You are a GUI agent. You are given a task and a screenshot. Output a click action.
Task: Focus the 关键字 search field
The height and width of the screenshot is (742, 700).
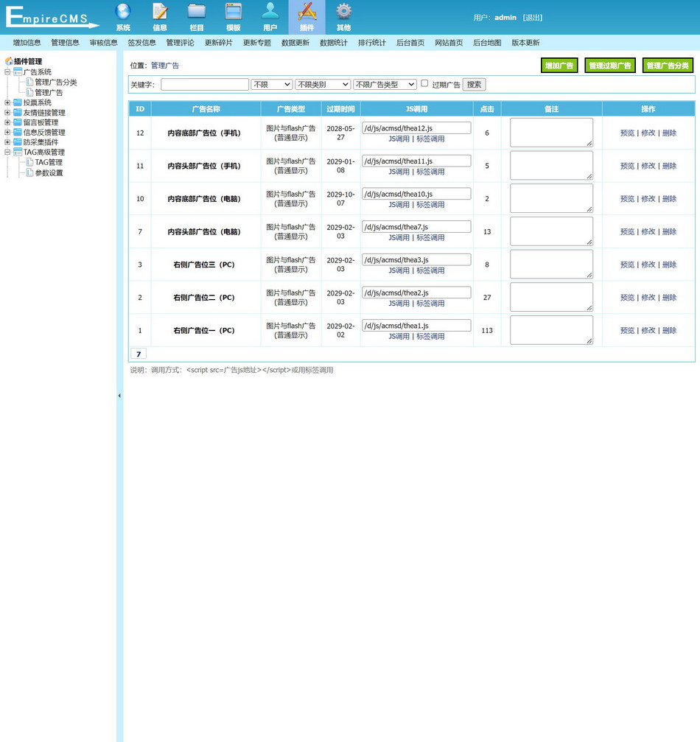click(x=205, y=84)
